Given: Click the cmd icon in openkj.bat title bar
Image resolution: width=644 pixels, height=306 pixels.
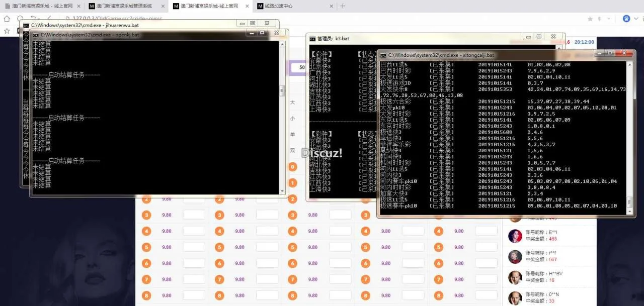Looking at the screenshot, I should [x=35, y=35].
